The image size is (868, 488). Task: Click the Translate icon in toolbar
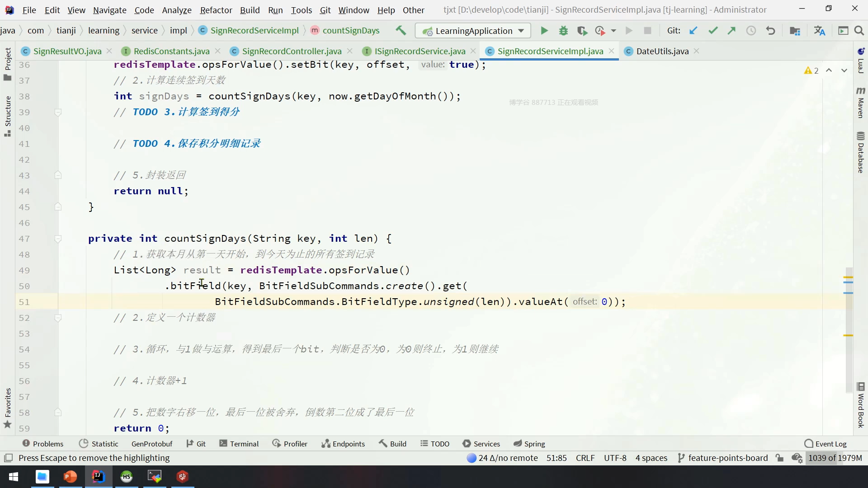coord(819,31)
